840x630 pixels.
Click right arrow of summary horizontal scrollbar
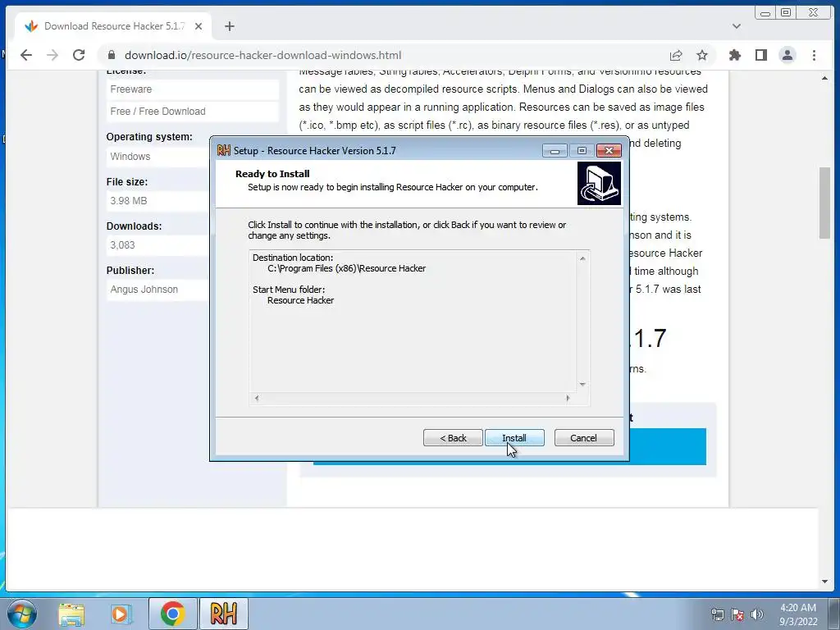(568, 398)
